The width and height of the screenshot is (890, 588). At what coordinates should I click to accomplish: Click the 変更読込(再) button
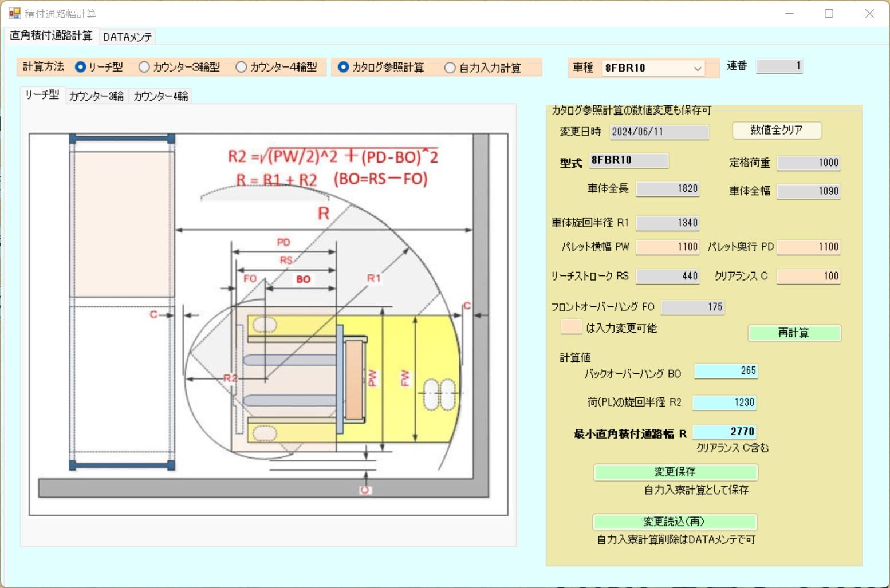coord(675,522)
